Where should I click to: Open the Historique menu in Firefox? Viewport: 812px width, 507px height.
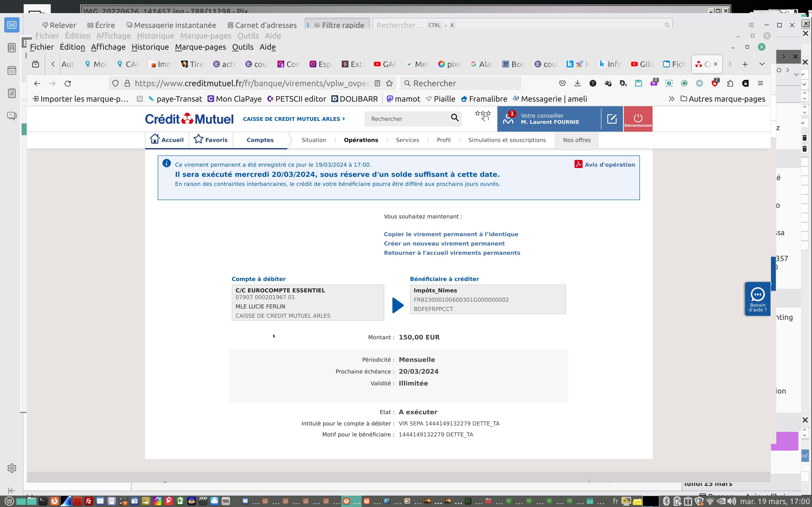pyautogui.click(x=150, y=47)
